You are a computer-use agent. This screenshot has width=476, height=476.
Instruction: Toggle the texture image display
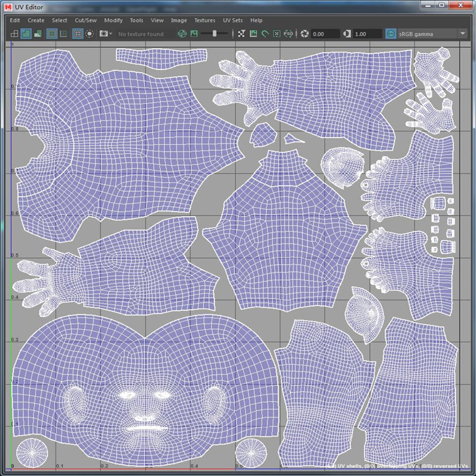point(194,33)
